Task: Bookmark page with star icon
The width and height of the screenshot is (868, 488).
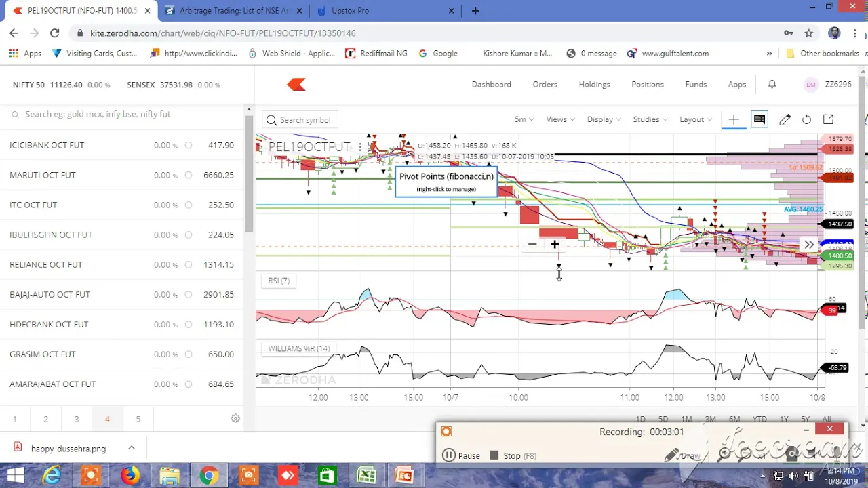Action: point(808,33)
